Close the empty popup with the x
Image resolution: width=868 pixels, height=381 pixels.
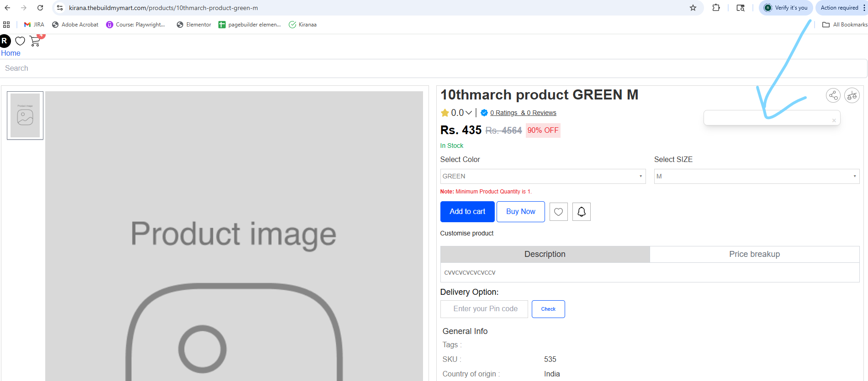(x=834, y=120)
